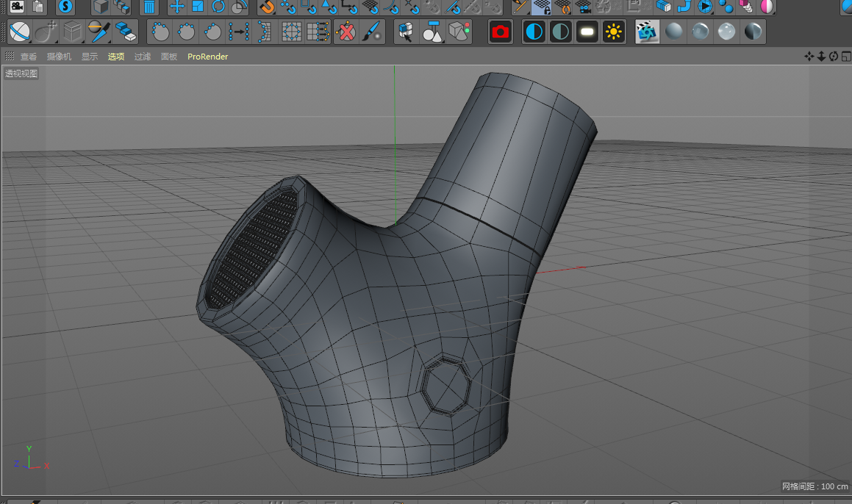
Task: Click the blue bent pipe icon
Action: click(x=684, y=7)
